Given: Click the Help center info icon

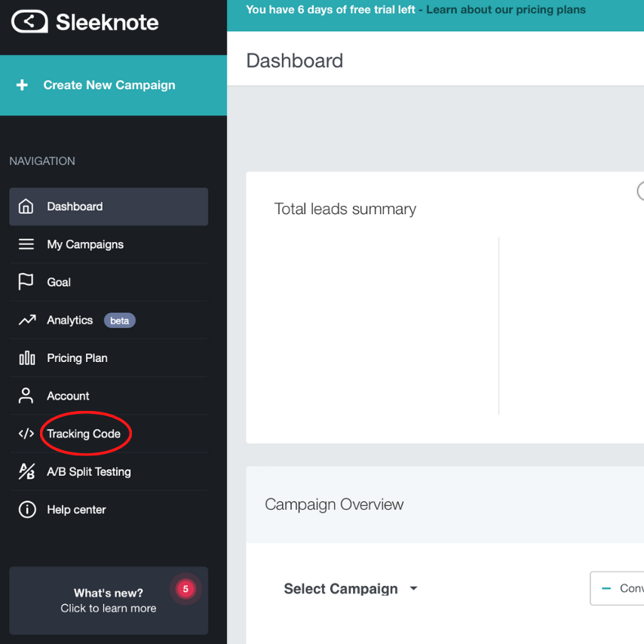Looking at the screenshot, I should [x=27, y=509].
